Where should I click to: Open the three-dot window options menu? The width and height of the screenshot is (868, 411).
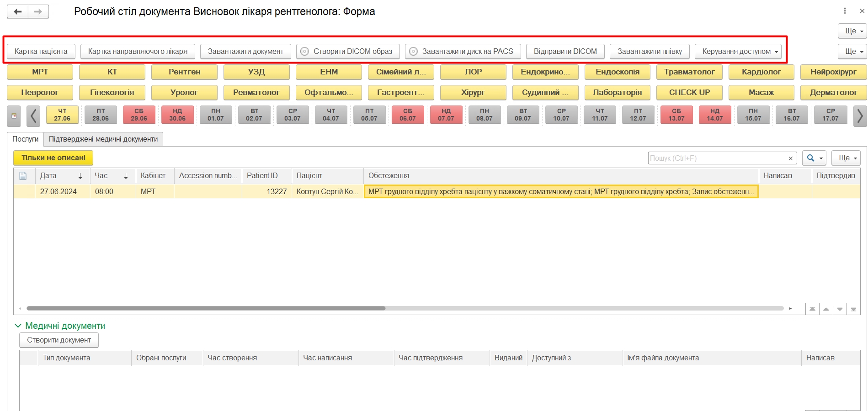(x=845, y=11)
